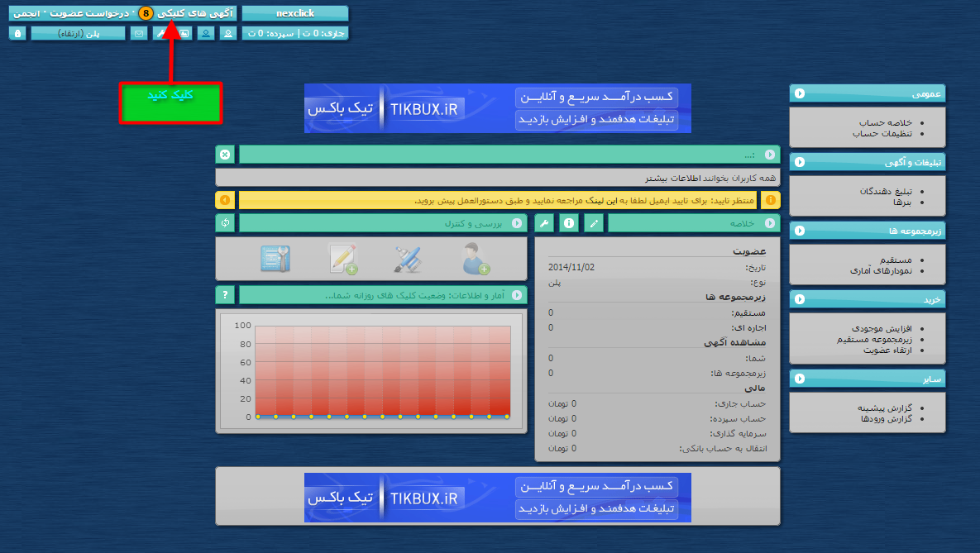Open the picture banner icon in top bar
The width and height of the screenshot is (980, 553).
pos(184,33)
